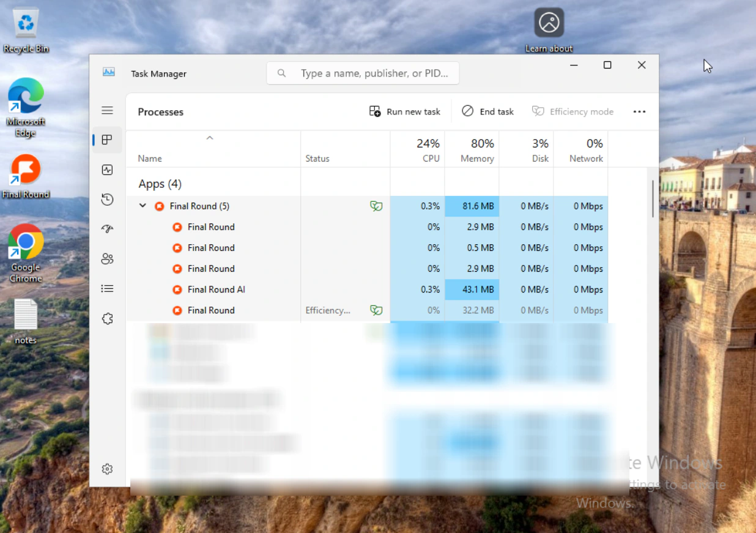Sort processes by Network column
Image resolution: width=756 pixels, height=533 pixels.
[580, 149]
